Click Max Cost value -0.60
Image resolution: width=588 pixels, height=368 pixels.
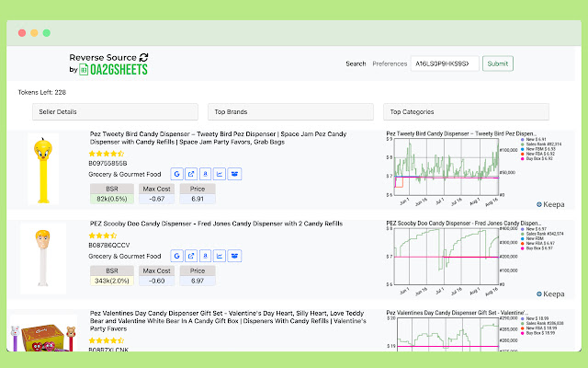tap(157, 281)
